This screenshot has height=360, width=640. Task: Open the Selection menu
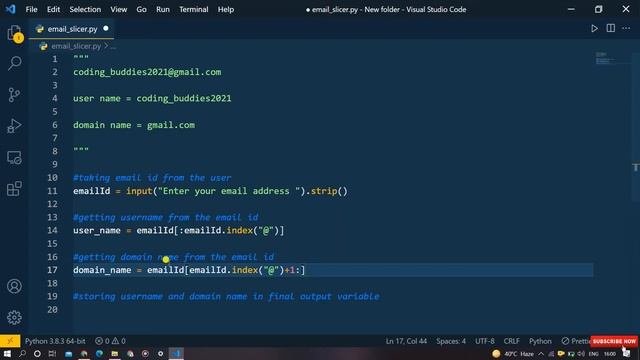[85, 9]
